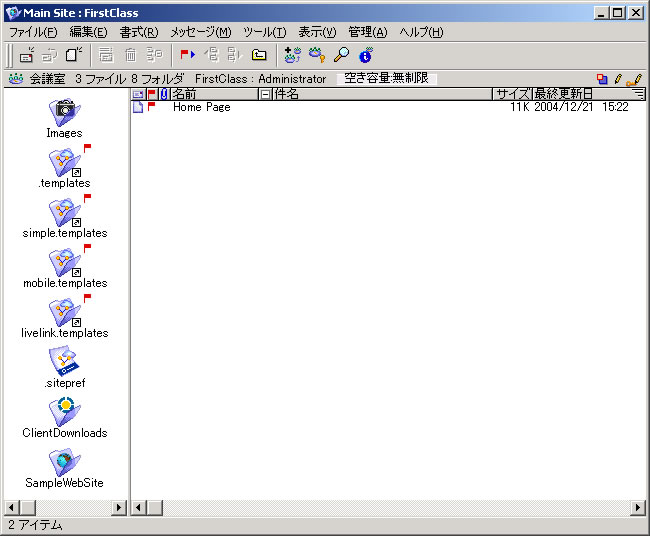
Task: Minimize the Main Site window
Action: [x=601, y=13]
